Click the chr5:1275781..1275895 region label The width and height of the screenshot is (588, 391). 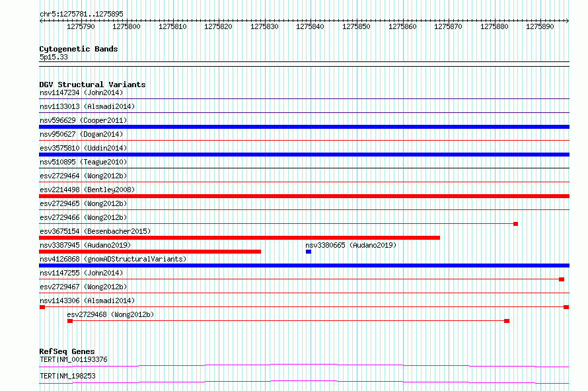81,14
